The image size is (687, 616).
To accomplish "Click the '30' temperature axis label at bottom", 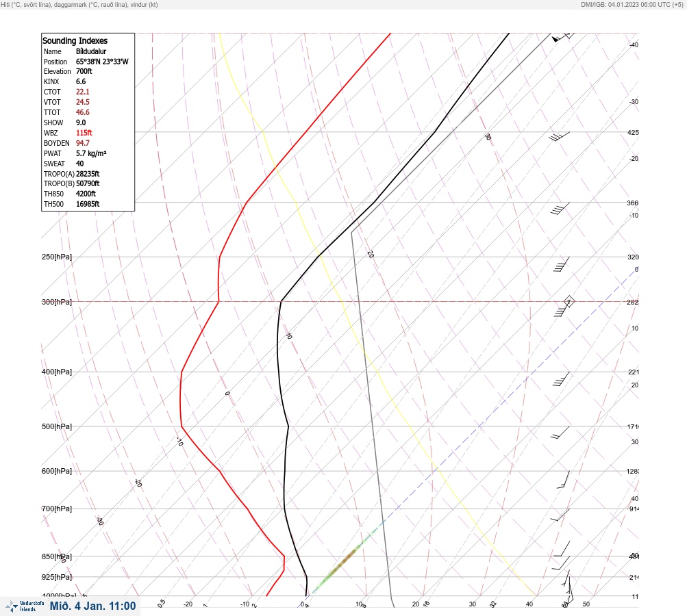I will (473, 604).
